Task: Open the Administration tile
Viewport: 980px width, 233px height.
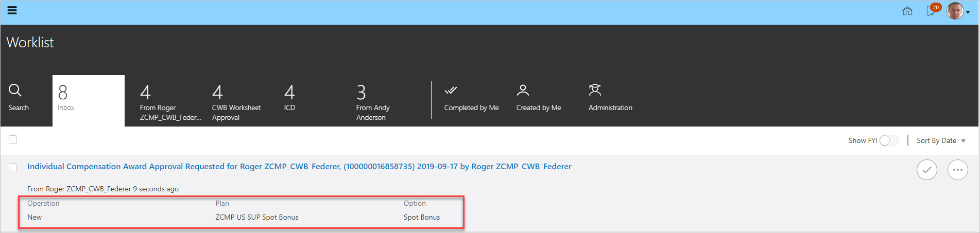Action: click(610, 98)
